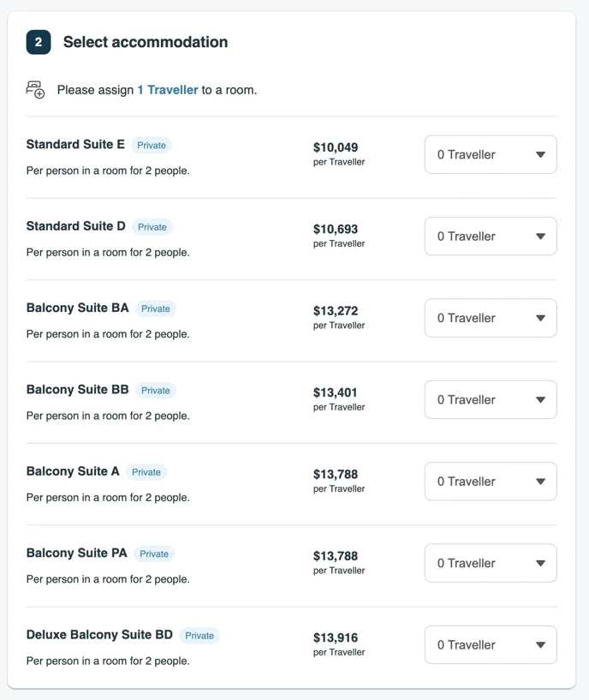
Task: Expand the Balcony Suite BB traveller selector
Action: tap(491, 399)
